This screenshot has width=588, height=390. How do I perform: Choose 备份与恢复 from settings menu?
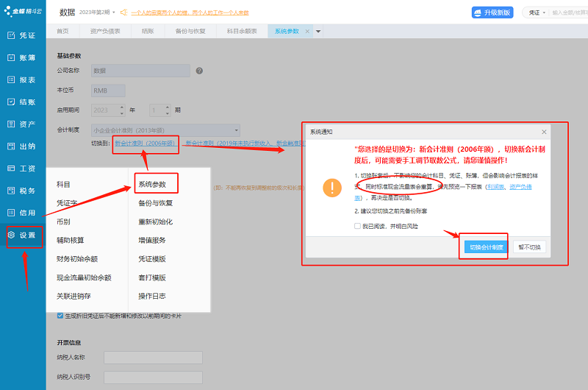click(156, 203)
